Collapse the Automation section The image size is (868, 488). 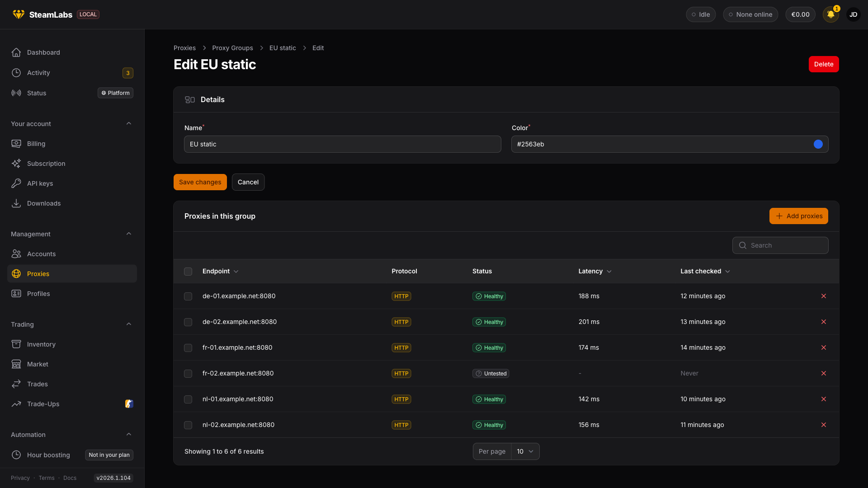click(129, 435)
